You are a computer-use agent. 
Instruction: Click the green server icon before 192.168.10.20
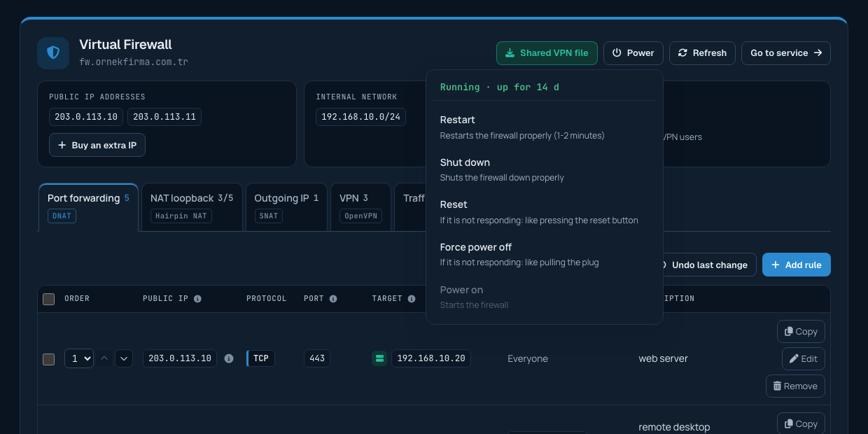click(x=379, y=358)
